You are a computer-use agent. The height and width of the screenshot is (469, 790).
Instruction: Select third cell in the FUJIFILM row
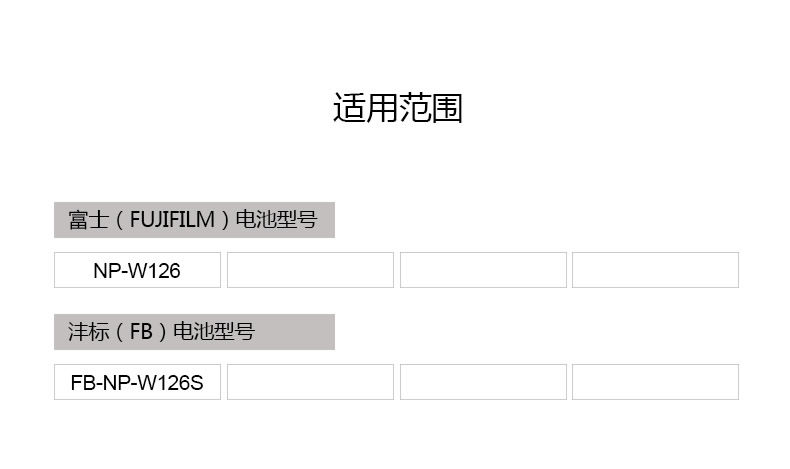pyautogui.click(x=483, y=270)
